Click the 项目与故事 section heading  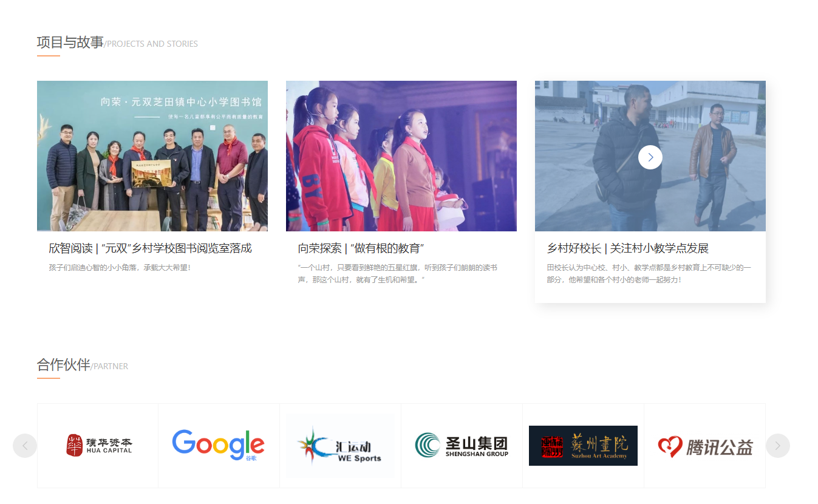(x=70, y=43)
